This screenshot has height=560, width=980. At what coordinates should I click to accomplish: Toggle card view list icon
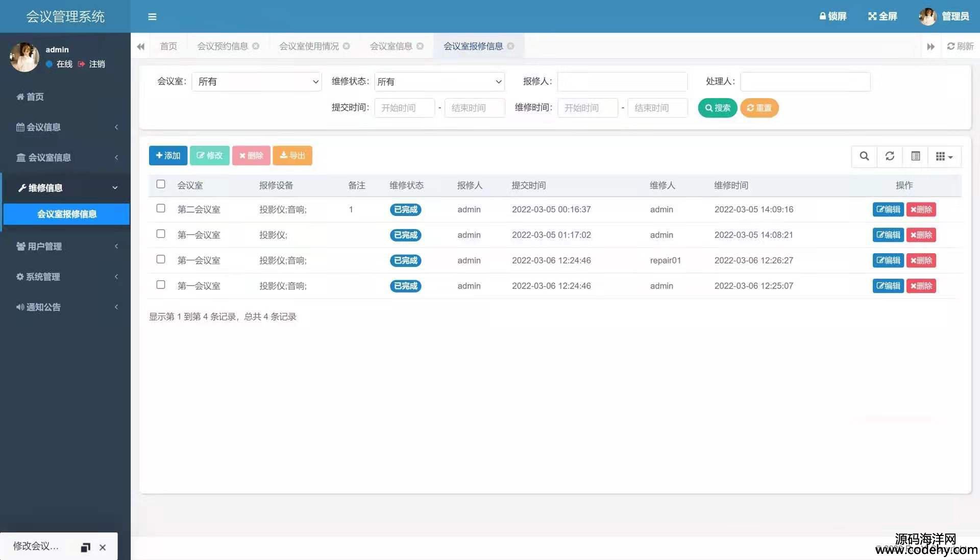(916, 156)
